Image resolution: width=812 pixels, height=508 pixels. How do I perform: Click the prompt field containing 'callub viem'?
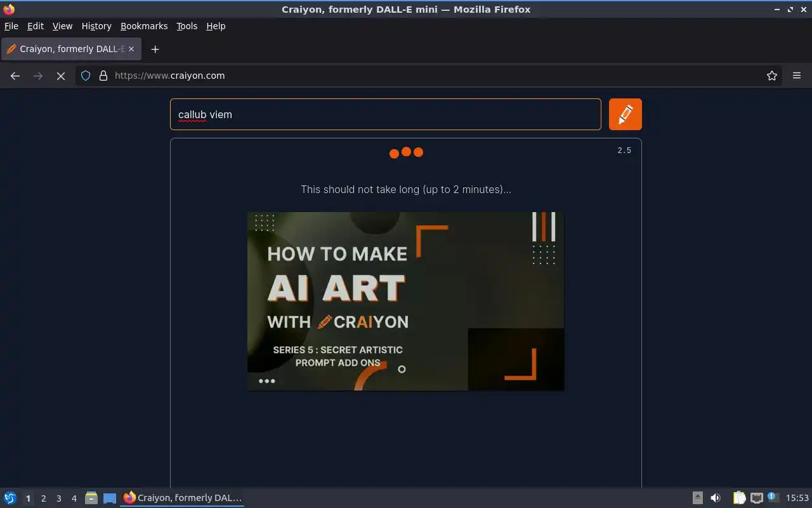[x=385, y=114]
